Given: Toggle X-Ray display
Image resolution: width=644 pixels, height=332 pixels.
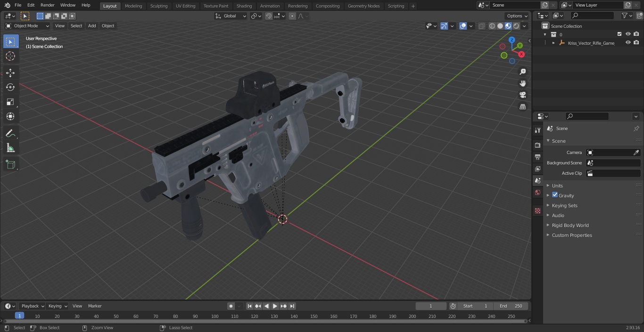Looking at the screenshot, I should tap(482, 26).
